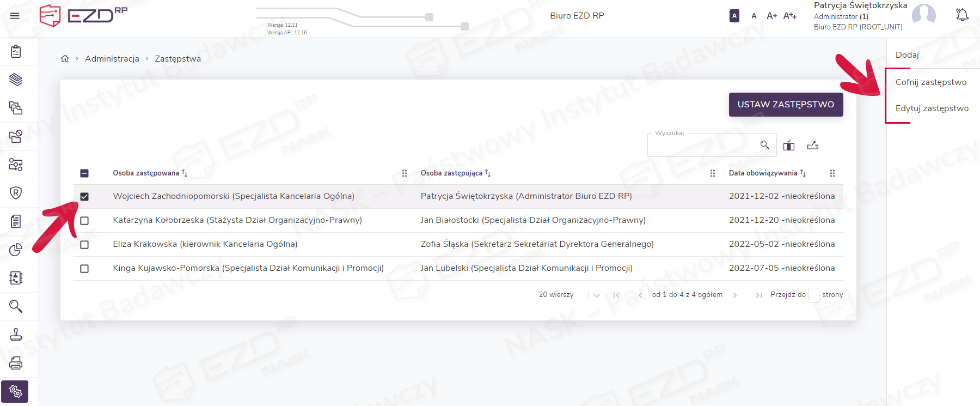This screenshot has width=980, height=406.
Task: Open the stamp icon in sidebar
Action: click(16, 335)
